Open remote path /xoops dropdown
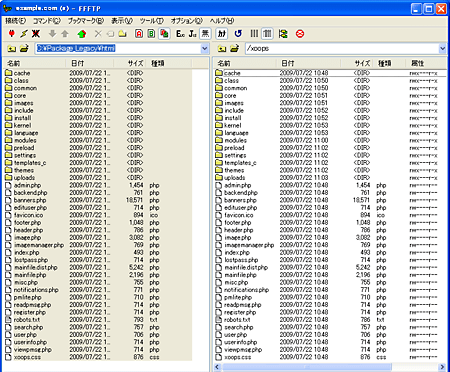 point(442,49)
